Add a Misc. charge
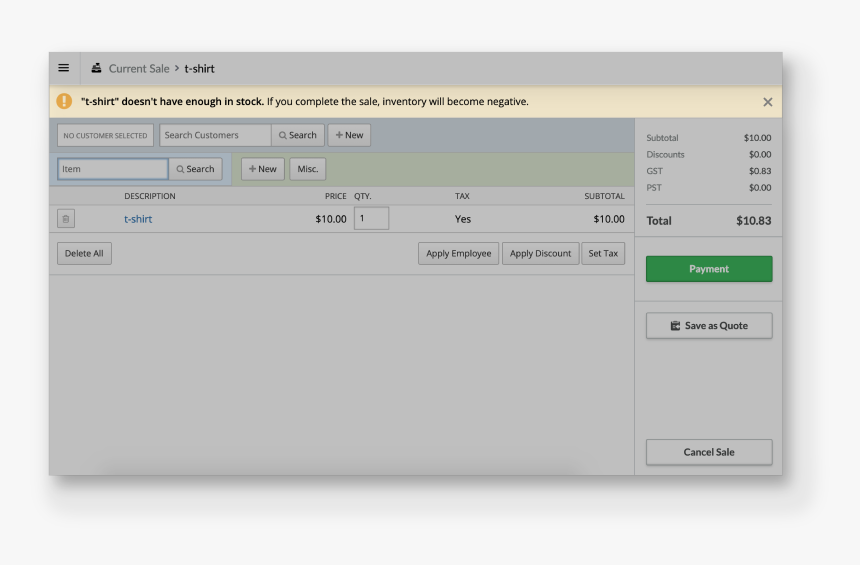The height and width of the screenshot is (565, 860). pyautogui.click(x=308, y=169)
